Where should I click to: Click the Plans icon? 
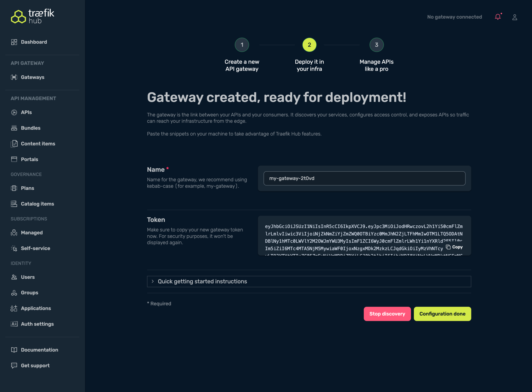(14, 188)
